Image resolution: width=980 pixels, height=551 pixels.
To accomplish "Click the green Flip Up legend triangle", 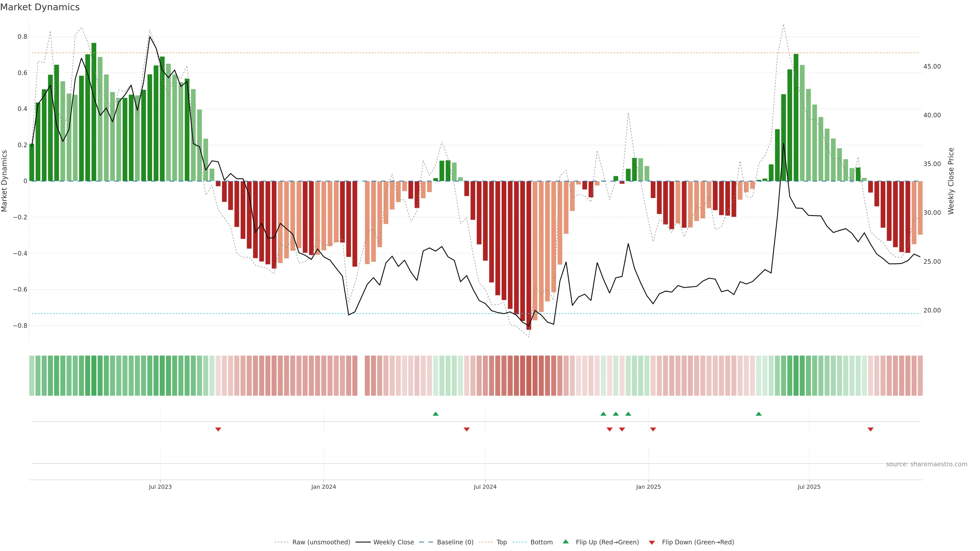I will coord(566,542).
